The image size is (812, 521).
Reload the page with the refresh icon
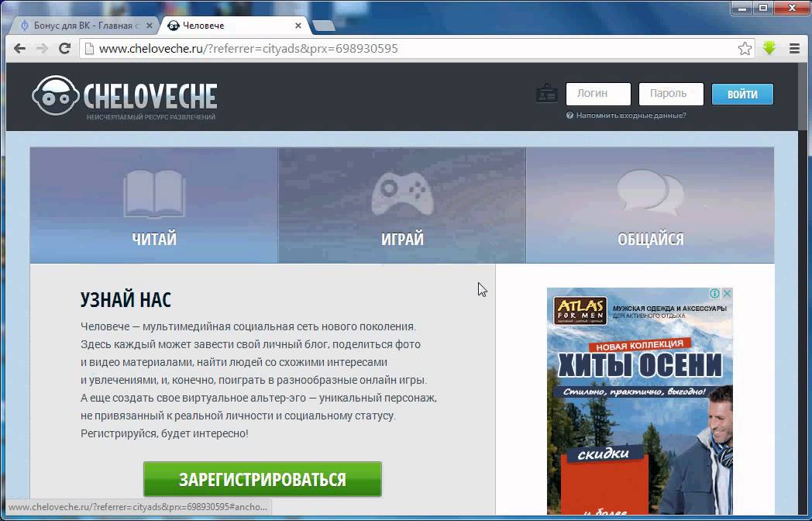point(64,49)
